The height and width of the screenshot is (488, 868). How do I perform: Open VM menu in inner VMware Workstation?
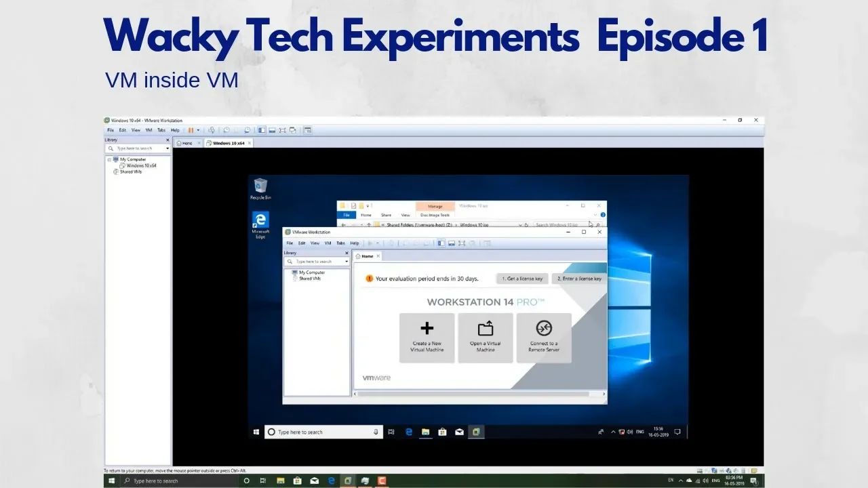click(x=328, y=243)
